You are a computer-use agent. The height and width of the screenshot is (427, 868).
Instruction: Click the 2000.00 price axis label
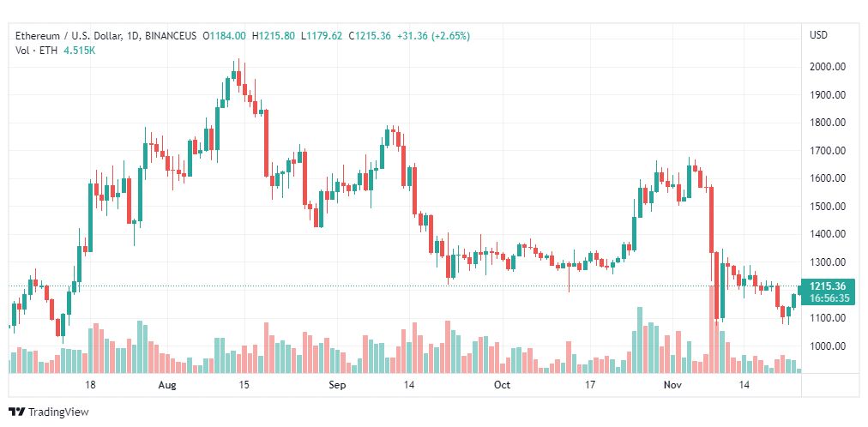pos(827,67)
